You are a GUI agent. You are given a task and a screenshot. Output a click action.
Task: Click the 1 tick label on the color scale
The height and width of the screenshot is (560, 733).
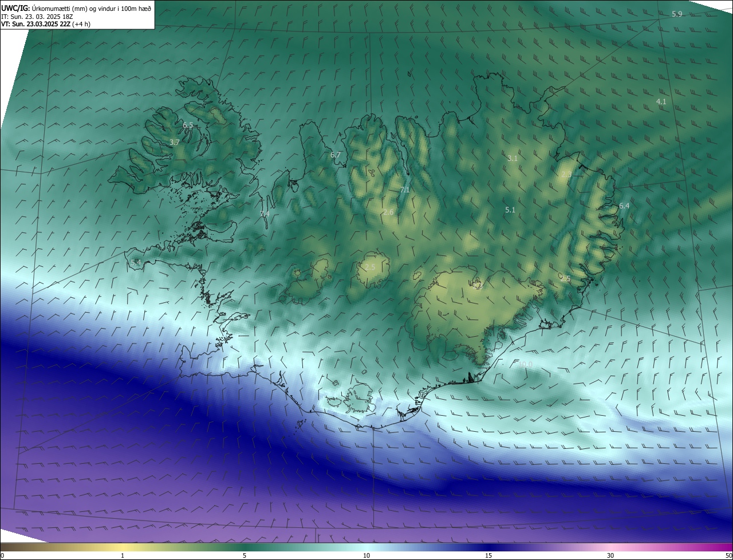[123, 555]
